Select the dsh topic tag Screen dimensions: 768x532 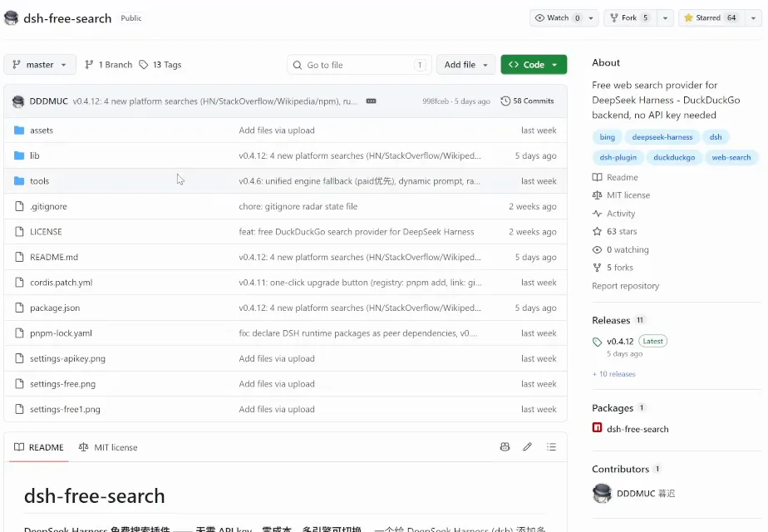tap(716, 137)
